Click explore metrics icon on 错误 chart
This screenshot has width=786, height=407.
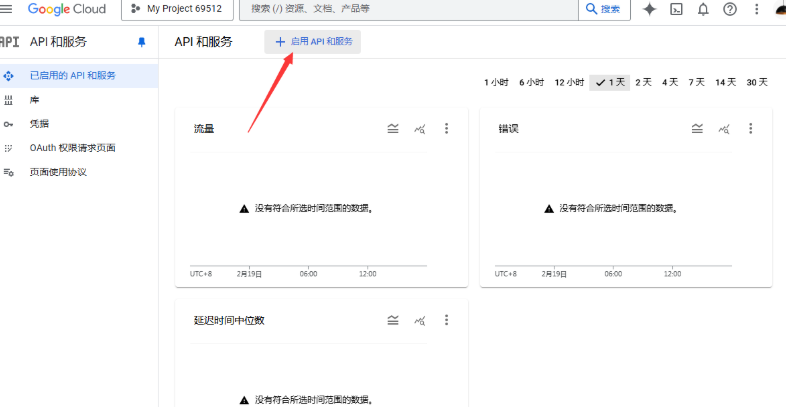click(723, 128)
